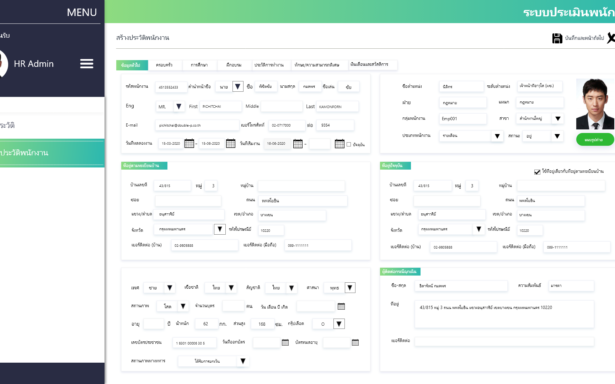Open the hamburger menu beside HR Admin
615x384 pixels.
pos(87,64)
